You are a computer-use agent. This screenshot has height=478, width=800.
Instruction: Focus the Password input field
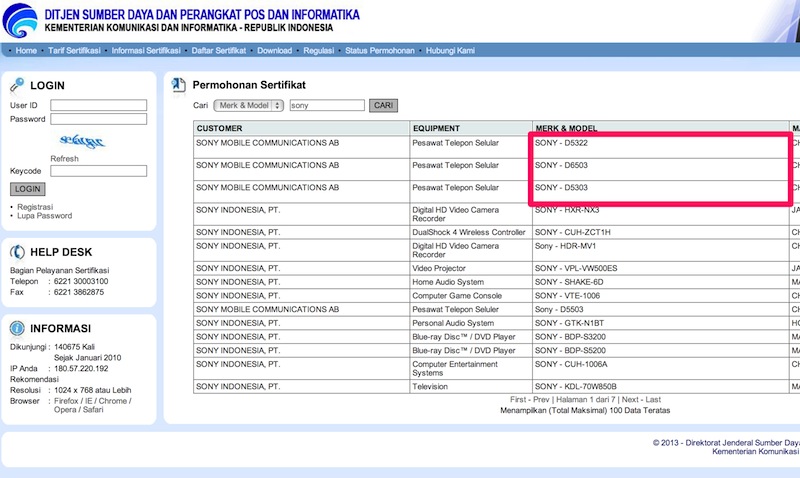(98, 119)
